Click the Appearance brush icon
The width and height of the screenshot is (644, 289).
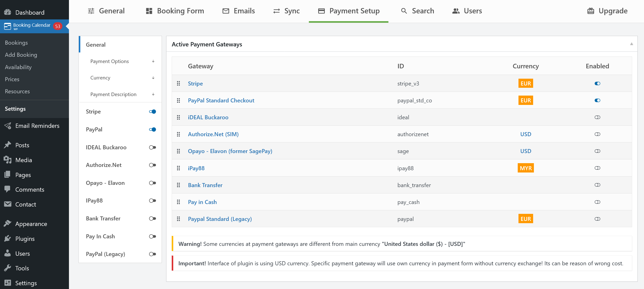[8, 224]
